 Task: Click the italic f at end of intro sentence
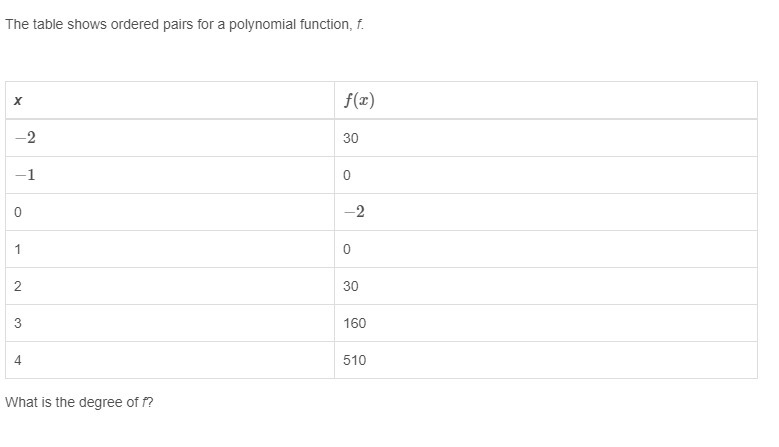[359, 25]
